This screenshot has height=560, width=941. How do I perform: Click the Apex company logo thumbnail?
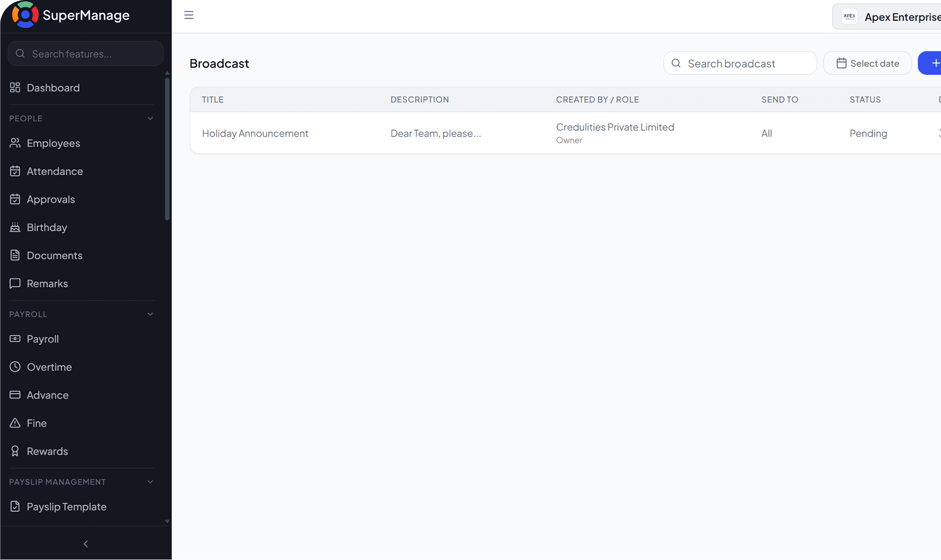point(849,16)
